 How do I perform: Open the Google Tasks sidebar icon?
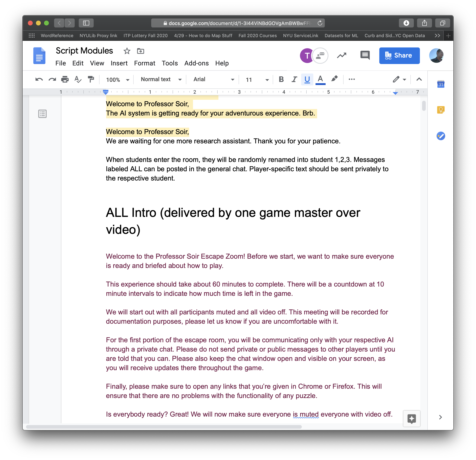pos(440,136)
